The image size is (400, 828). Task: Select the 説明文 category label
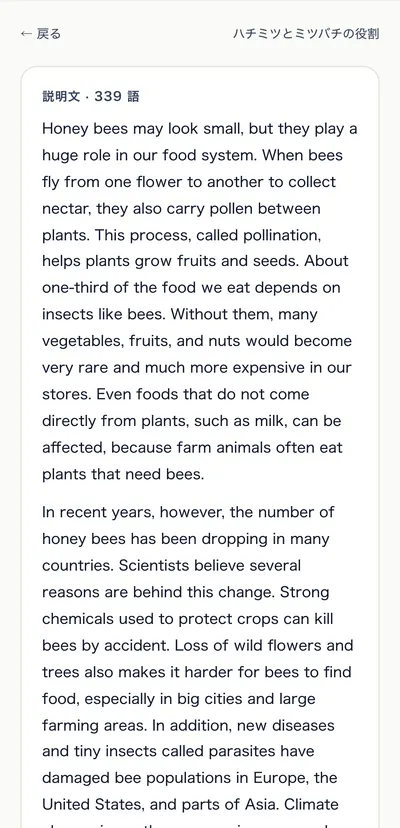click(61, 97)
